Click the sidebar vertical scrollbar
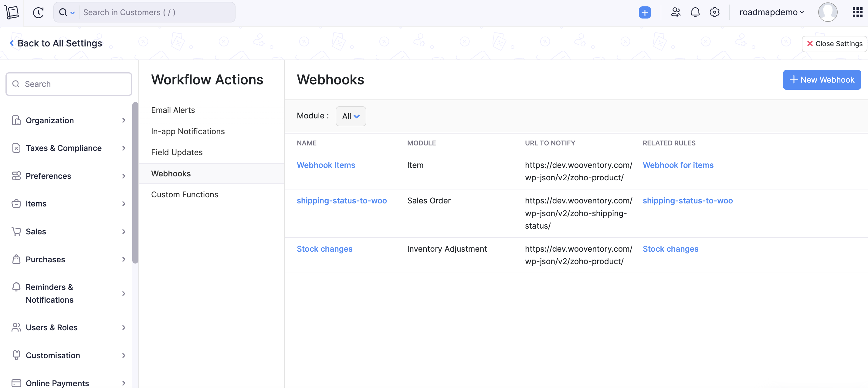Screen dimensions: 868x388 pyautogui.click(x=135, y=182)
